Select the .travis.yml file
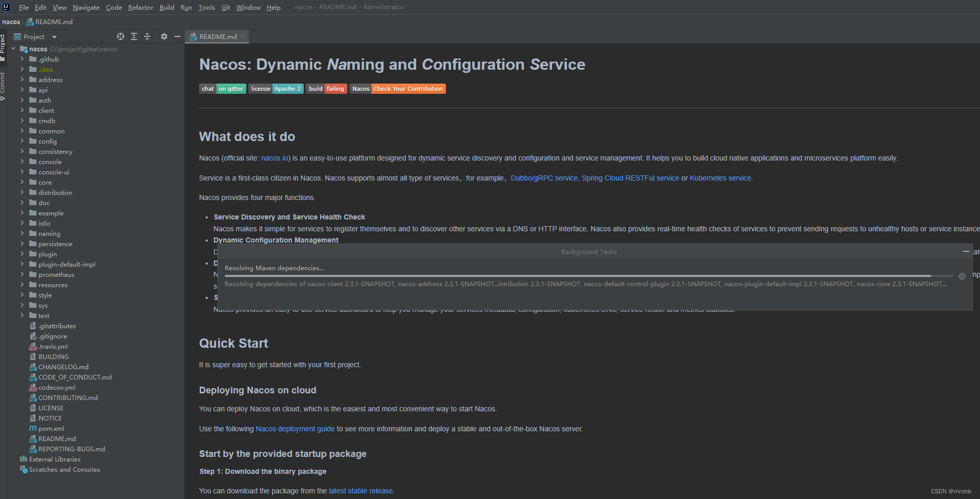The width and height of the screenshot is (980, 499). pyautogui.click(x=49, y=347)
